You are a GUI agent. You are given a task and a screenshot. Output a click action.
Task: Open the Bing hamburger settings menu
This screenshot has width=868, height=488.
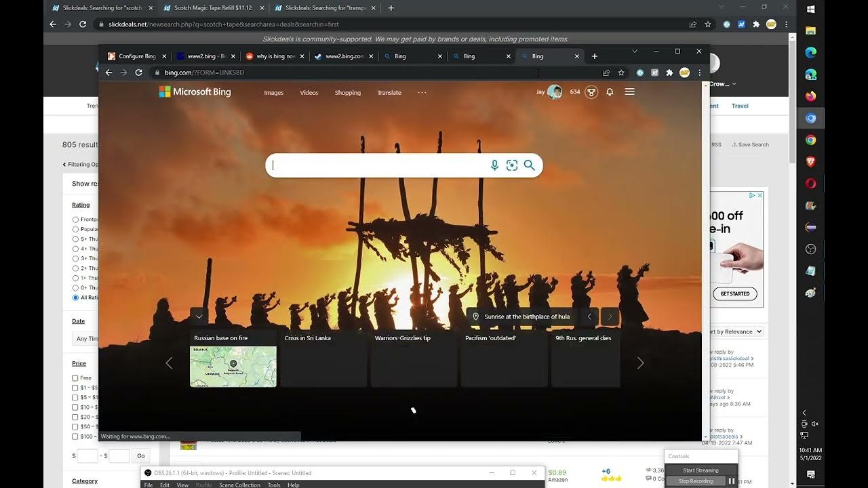[629, 91]
